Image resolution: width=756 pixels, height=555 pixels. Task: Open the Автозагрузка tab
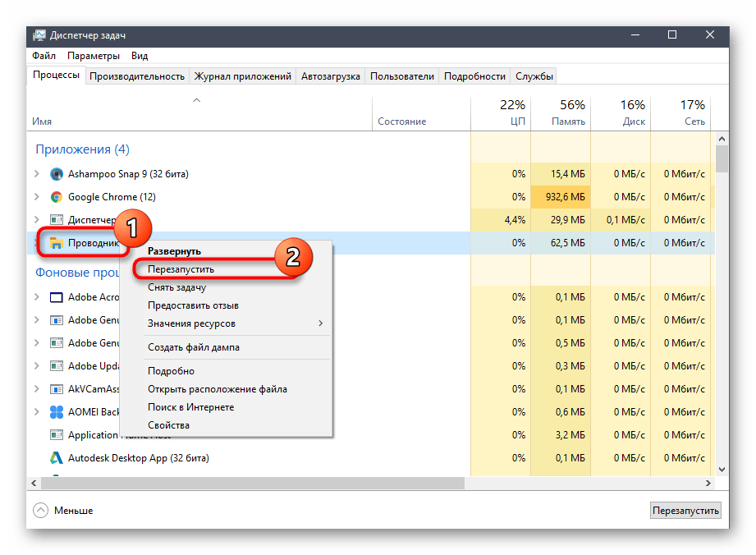pos(330,76)
